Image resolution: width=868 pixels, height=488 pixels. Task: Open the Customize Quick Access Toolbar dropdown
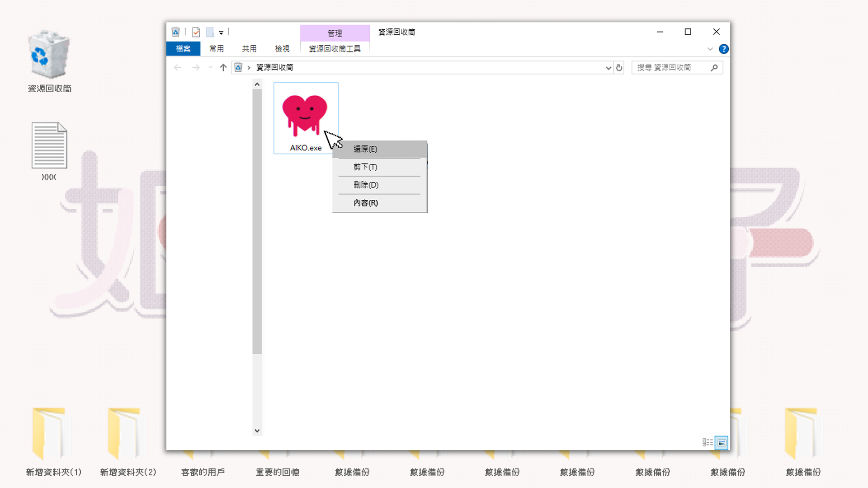coord(221,33)
